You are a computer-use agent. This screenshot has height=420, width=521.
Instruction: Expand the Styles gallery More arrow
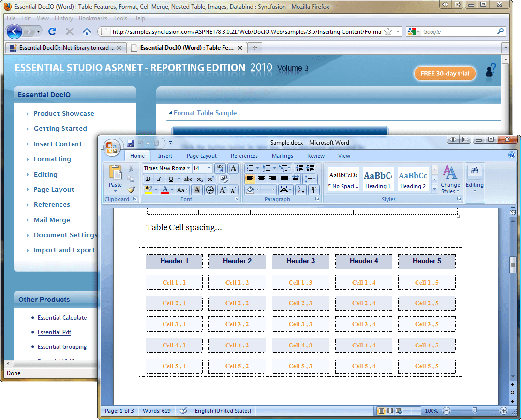tap(434, 188)
